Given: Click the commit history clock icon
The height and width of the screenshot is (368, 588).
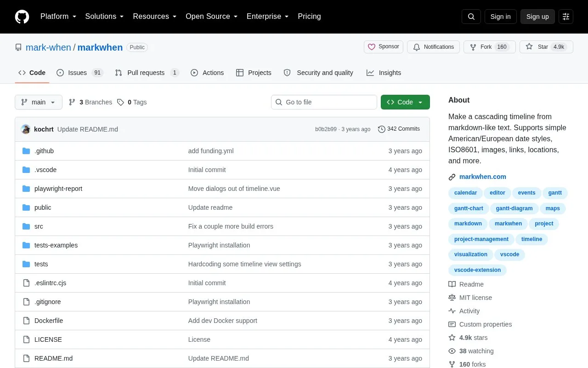Looking at the screenshot, I should 381,129.
